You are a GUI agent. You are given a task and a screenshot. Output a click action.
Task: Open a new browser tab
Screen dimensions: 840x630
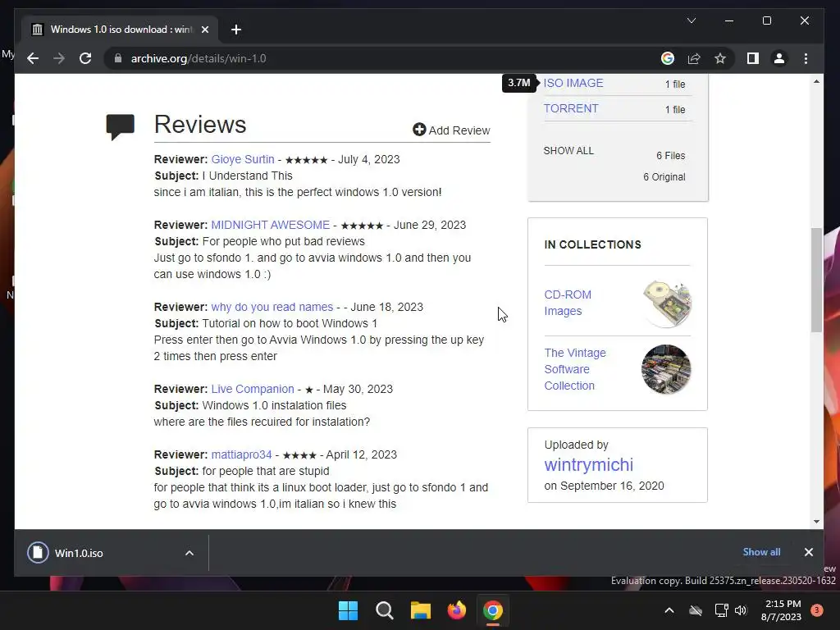(x=236, y=30)
